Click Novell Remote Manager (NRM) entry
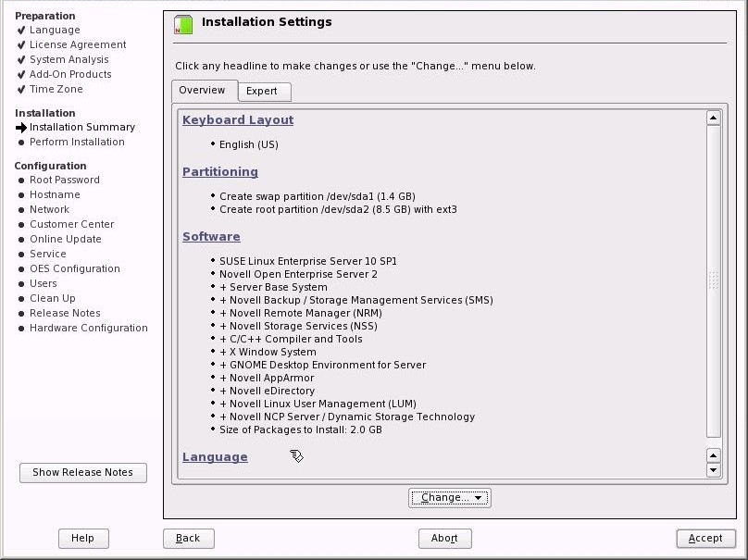Viewport: 748px width, 560px height. pos(301,313)
